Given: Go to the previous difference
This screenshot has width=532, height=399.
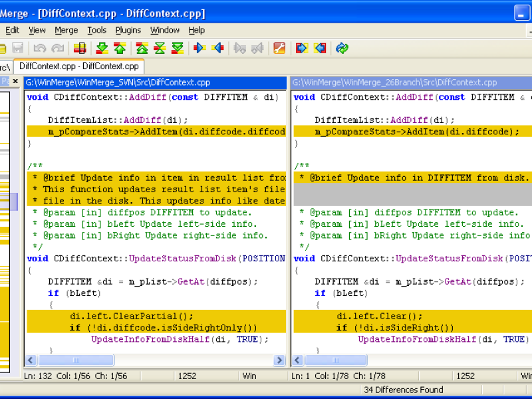Looking at the screenshot, I should 120,48.
